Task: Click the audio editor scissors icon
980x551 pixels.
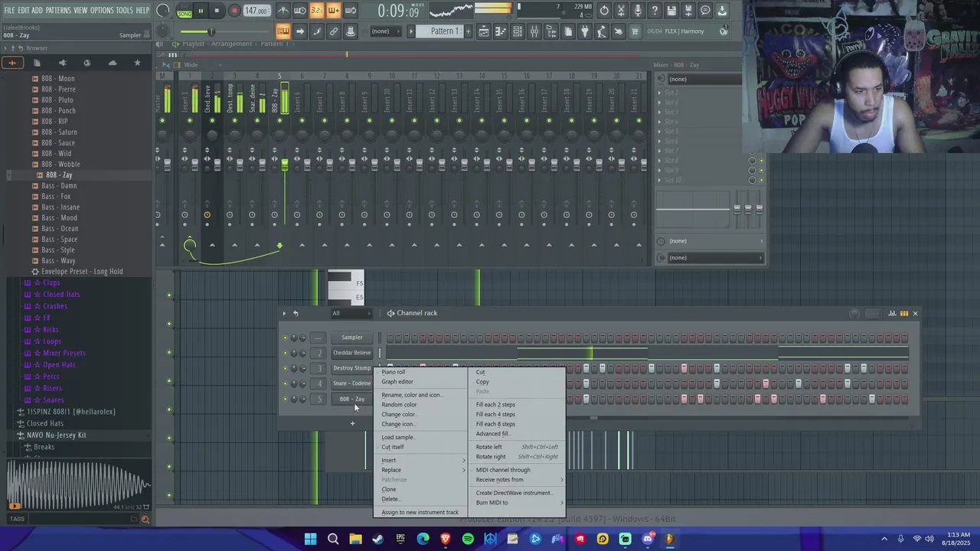Action: [621, 11]
